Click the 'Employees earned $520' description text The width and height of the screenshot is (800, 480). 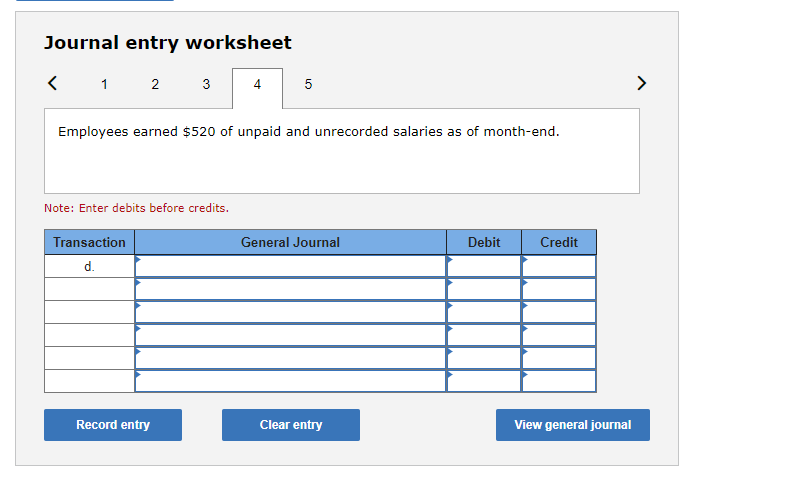(309, 132)
